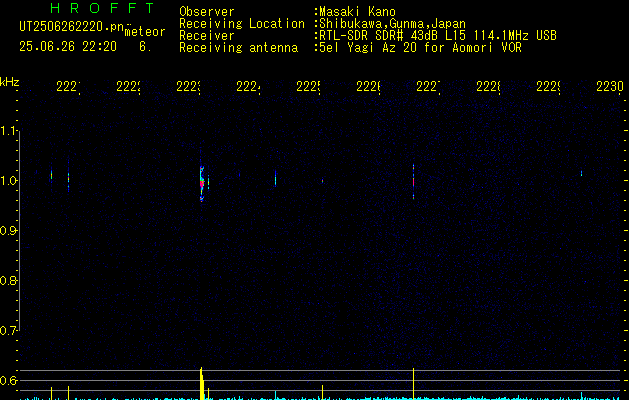Click the 'Observer' label
This screenshot has width=629, height=400.
(207, 12)
